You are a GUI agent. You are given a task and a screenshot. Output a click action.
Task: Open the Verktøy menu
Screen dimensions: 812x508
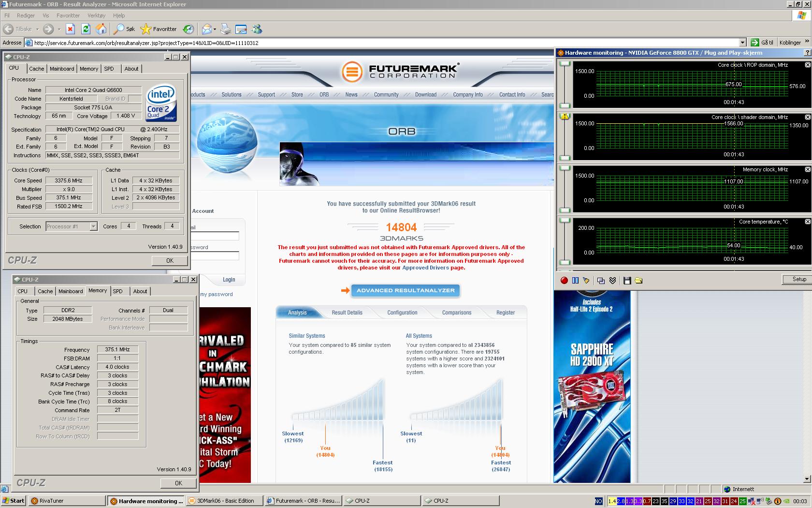click(x=96, y=15)
